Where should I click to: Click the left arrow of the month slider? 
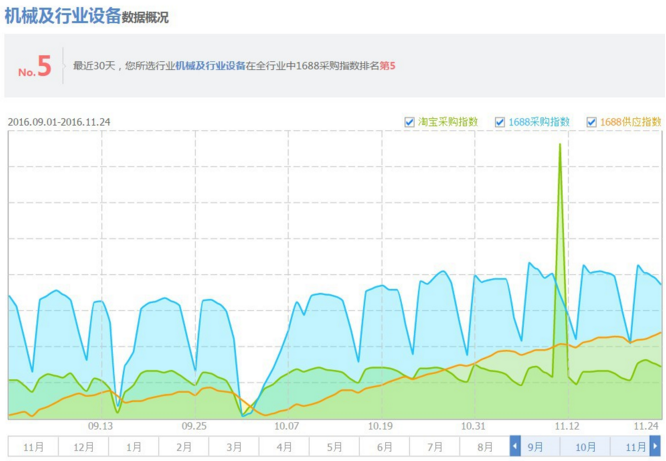coord(515,447)
